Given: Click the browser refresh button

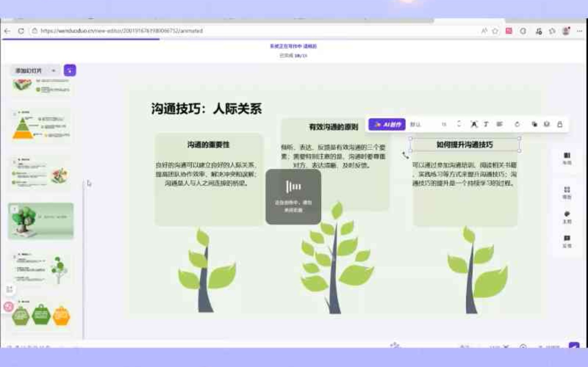Looking at the screenshot, I should coord(21,31).
